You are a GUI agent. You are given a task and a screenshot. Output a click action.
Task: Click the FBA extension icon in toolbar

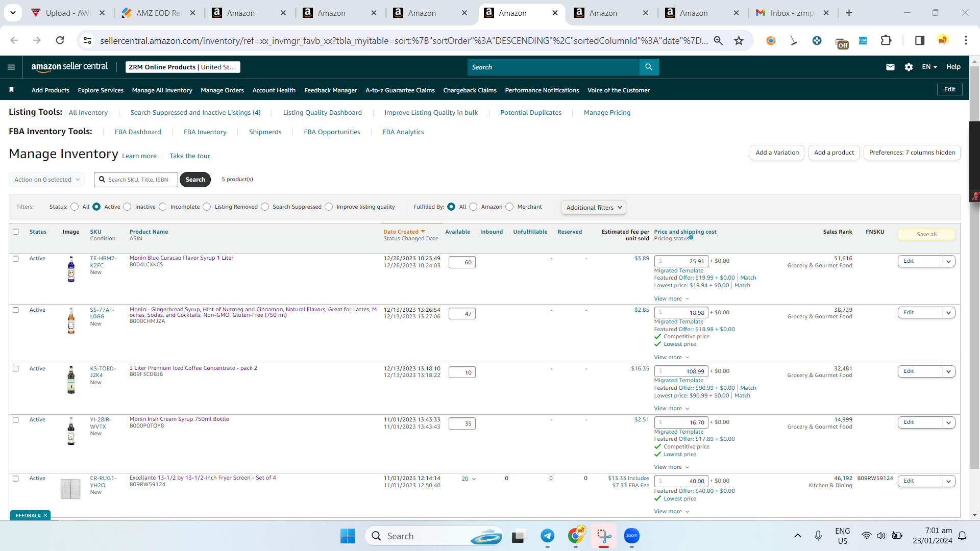click(x=863, y=40)
